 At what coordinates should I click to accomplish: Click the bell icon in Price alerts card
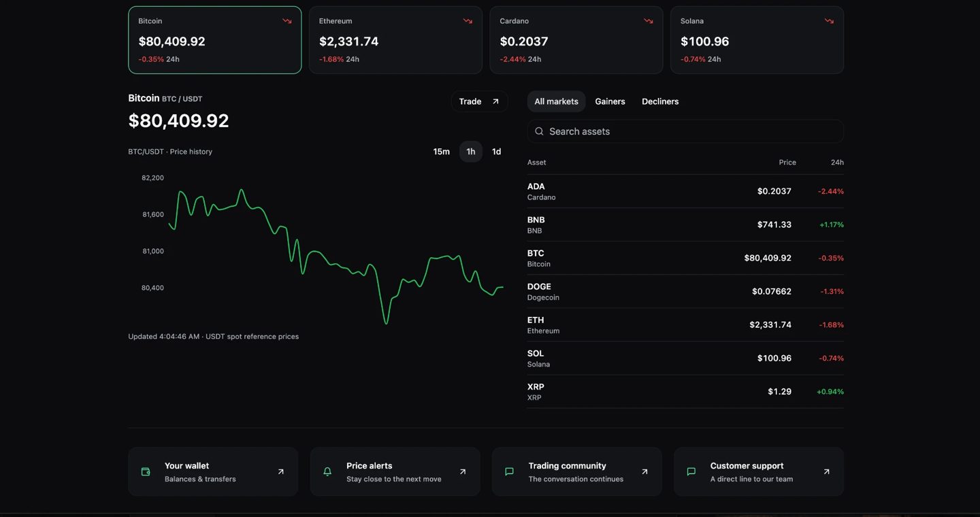click(x=327, y=471)
